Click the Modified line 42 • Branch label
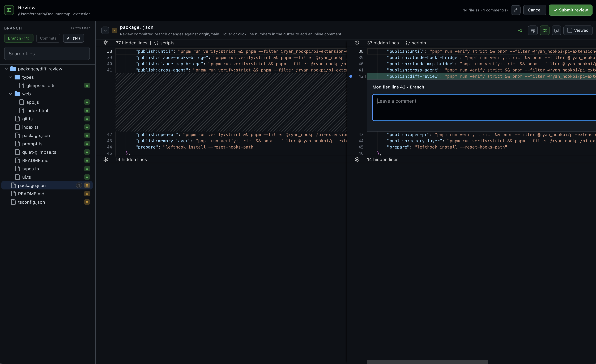The width and height of the screenshot is (596, 364). tap(398, 87)
